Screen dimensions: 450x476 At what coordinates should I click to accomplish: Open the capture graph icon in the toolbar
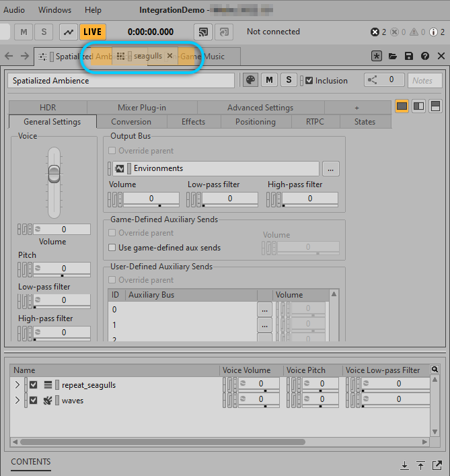click(x=69, y=32)
